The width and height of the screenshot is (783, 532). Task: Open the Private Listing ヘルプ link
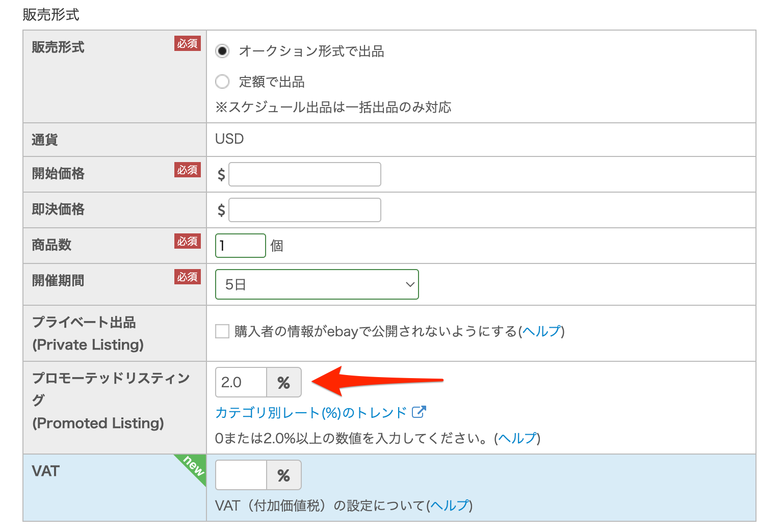pyautogui.click(x=541, y=331)
